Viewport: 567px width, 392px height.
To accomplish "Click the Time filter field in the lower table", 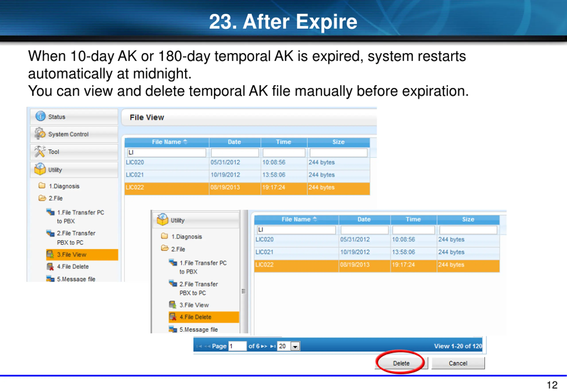I will 413,230.
